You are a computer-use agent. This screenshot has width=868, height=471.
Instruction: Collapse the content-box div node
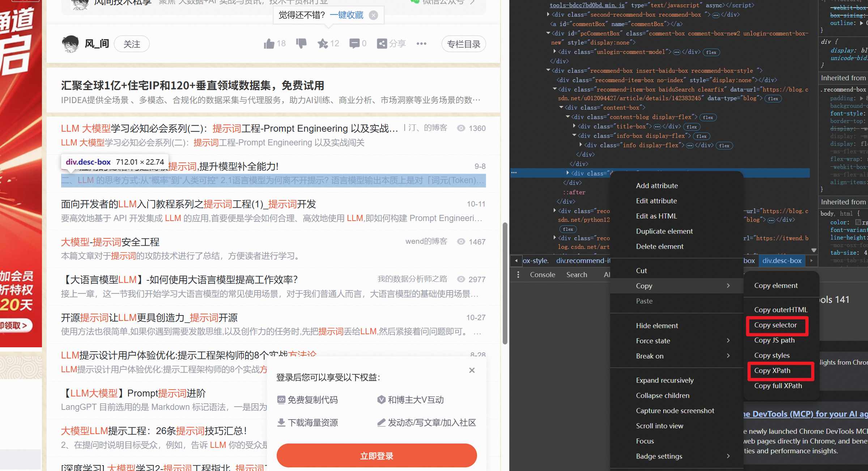(x=561, y=107)
